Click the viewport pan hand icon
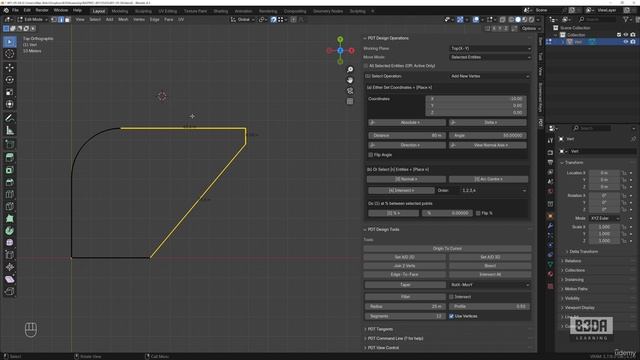 click(350, 80)
